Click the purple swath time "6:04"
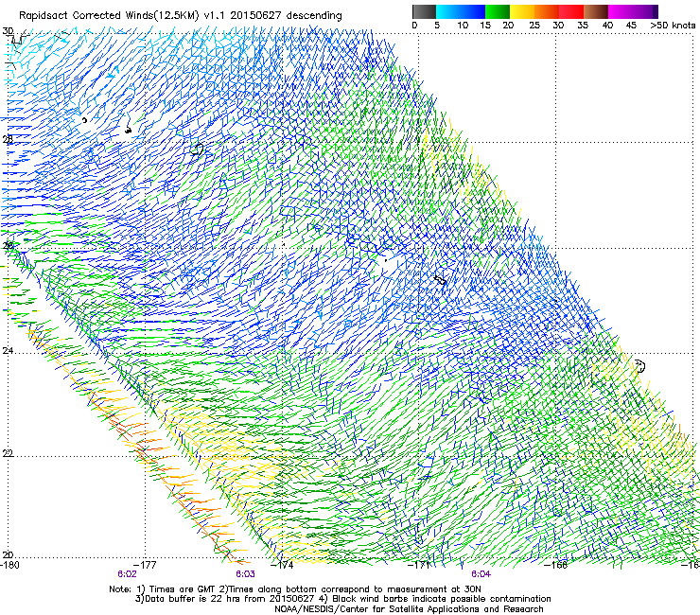700x615 pixels. tap(481, 574)
